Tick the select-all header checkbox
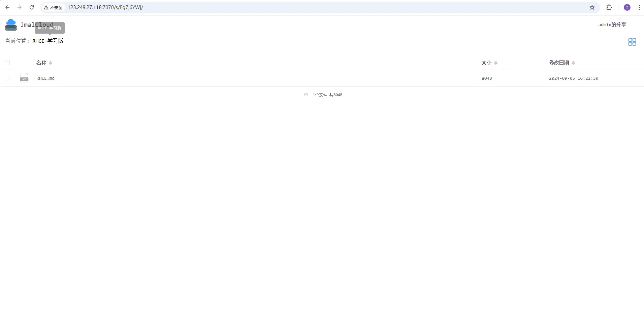Viewport: 644px width, 336px height. (x=7, y=63)
